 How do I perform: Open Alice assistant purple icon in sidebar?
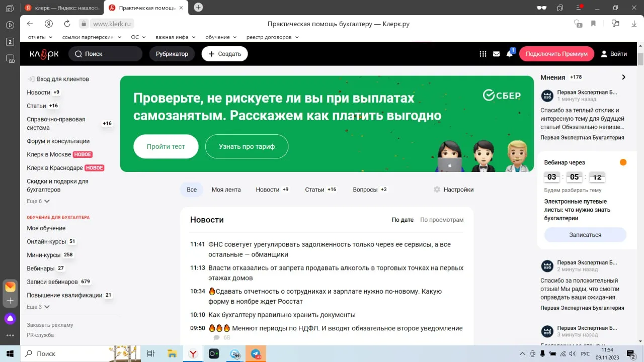tap(10, 318)
